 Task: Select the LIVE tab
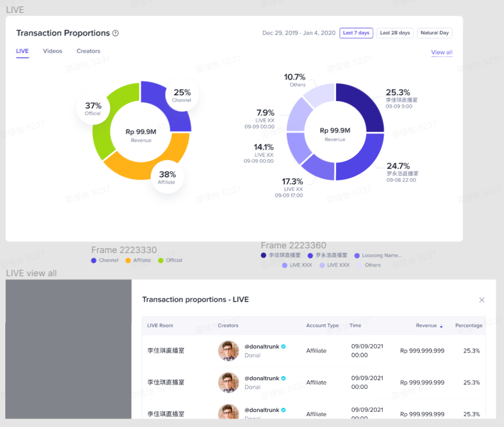22,51
